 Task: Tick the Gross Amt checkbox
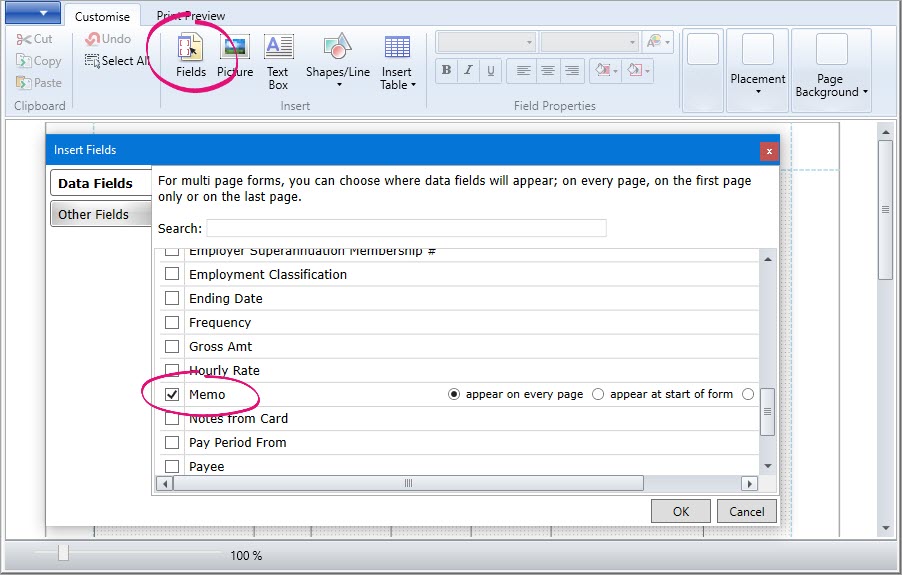click(x=172, y=346)
